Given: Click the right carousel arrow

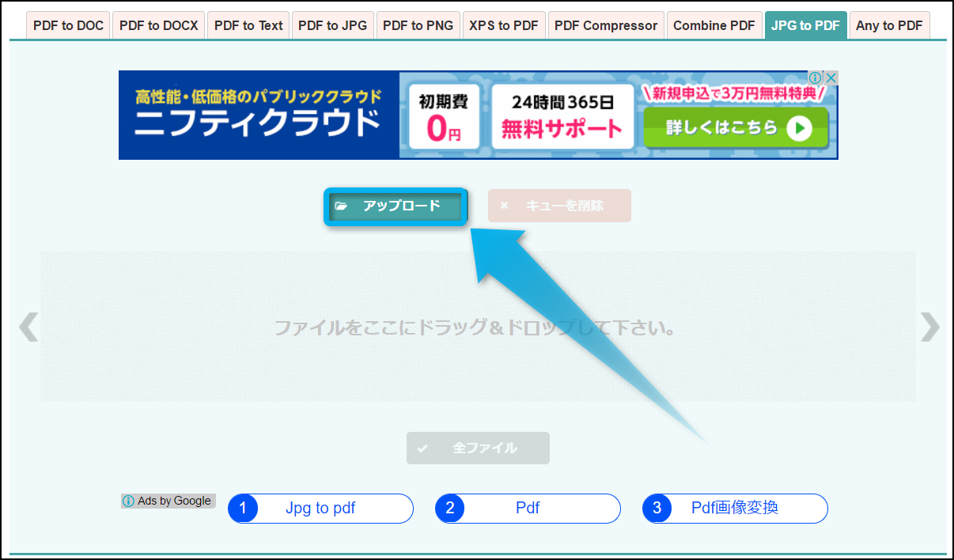Looking at the screenshot, I should [930, 327].
